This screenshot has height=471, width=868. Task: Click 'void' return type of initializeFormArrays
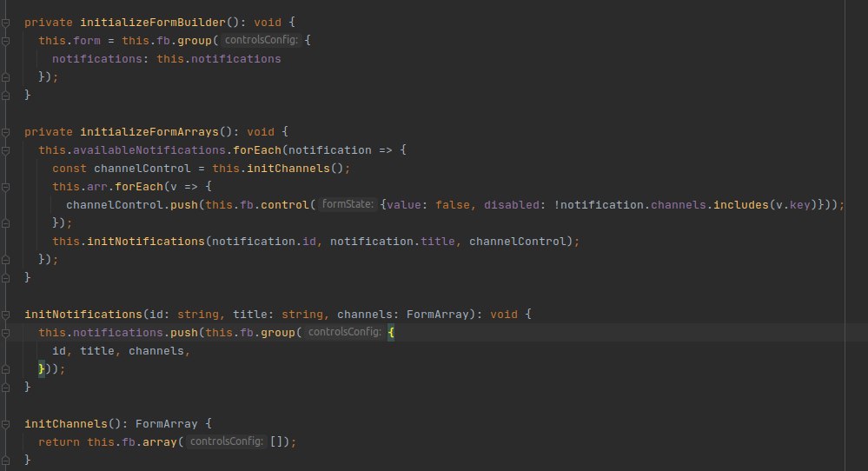click(x=261, y=132)
